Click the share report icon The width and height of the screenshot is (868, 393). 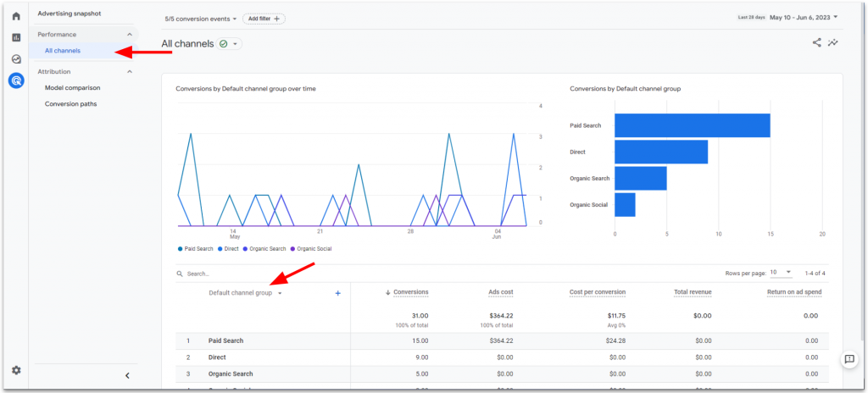click(x=817, y=42)
